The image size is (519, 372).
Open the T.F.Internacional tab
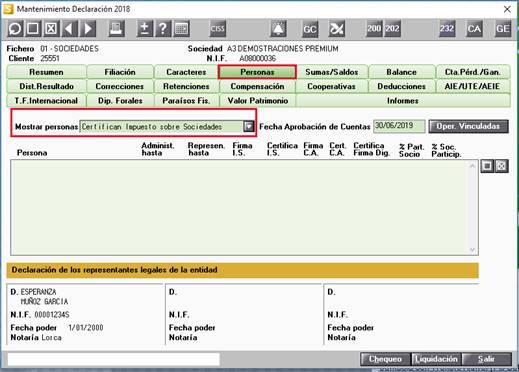(x=46, y=101)
